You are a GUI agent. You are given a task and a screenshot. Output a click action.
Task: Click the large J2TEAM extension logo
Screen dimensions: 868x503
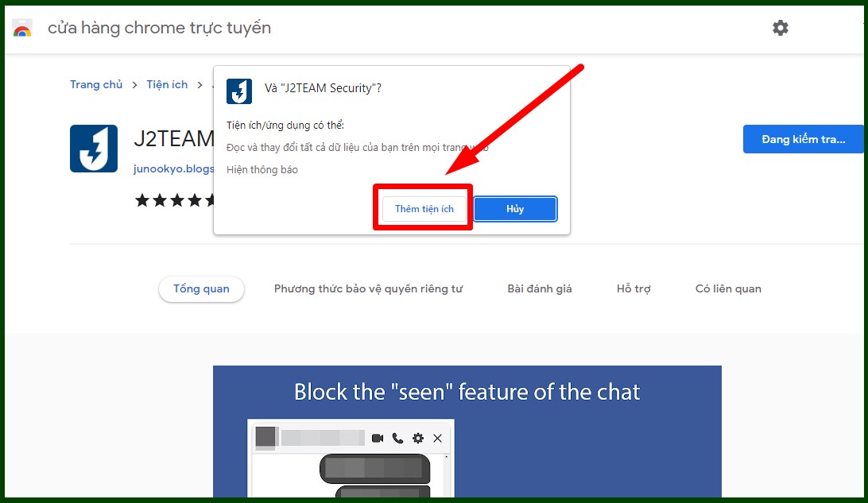[x=94, y=149]
